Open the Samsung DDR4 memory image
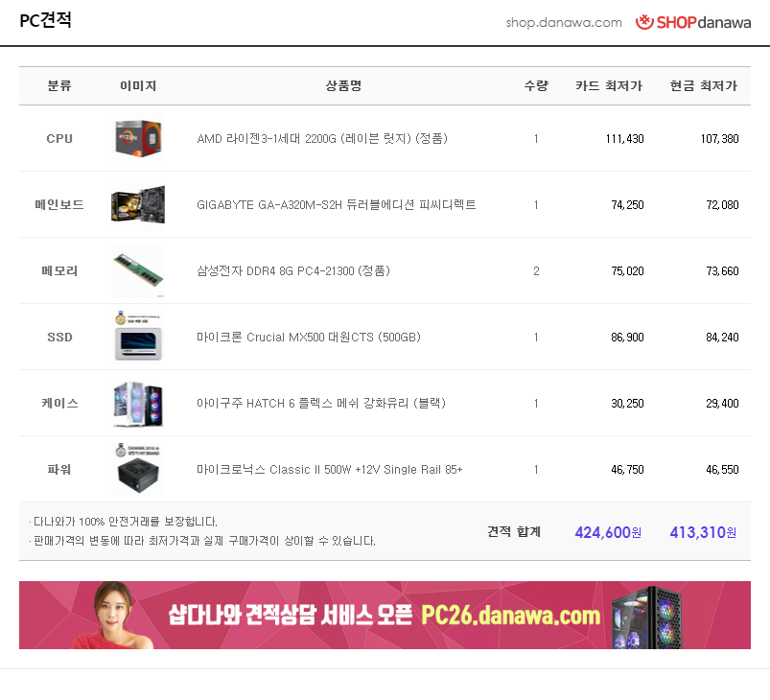 (138, 271)
